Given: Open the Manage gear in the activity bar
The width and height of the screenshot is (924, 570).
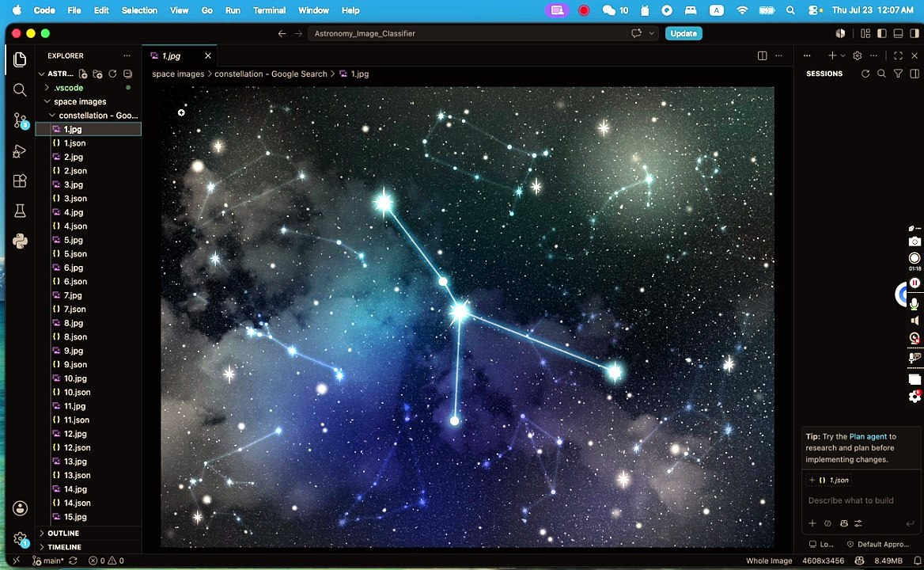Looking at the screenshot, I should 20,539.
